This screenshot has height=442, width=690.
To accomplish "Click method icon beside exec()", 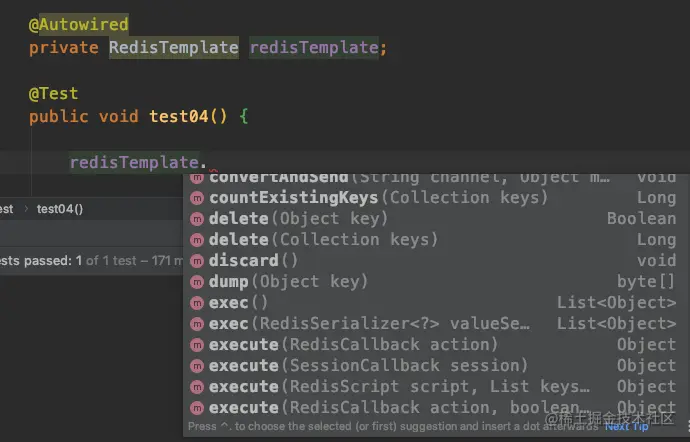I will 197,303.
